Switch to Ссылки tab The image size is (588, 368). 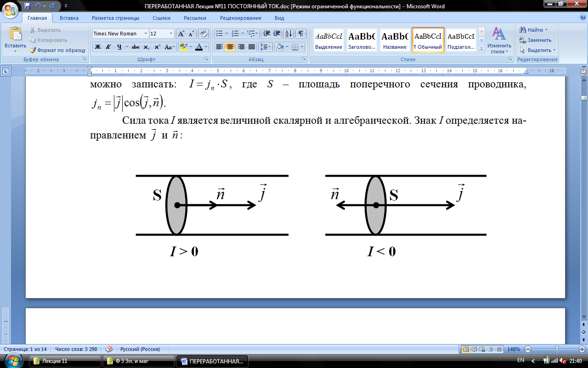pos(161,18)
